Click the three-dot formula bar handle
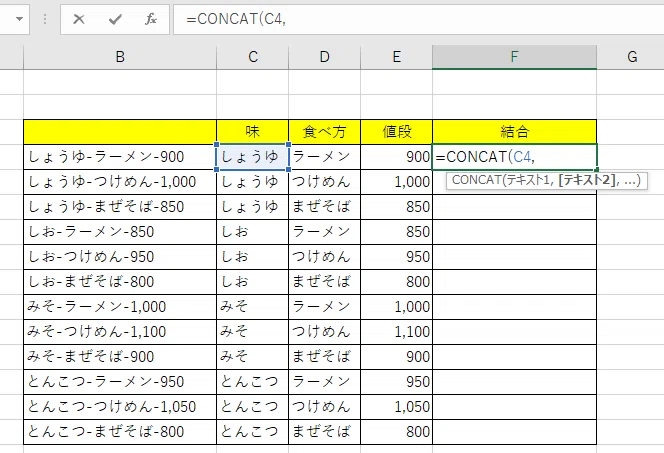The height and width of the screenshot is (453, 664). coord(45,19)
